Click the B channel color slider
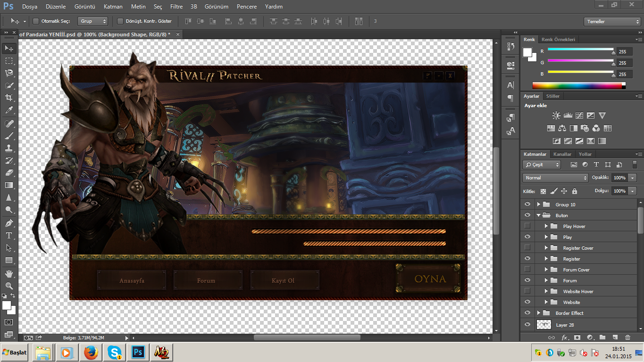This screenshot has height=362, width=644. point(581,72)
